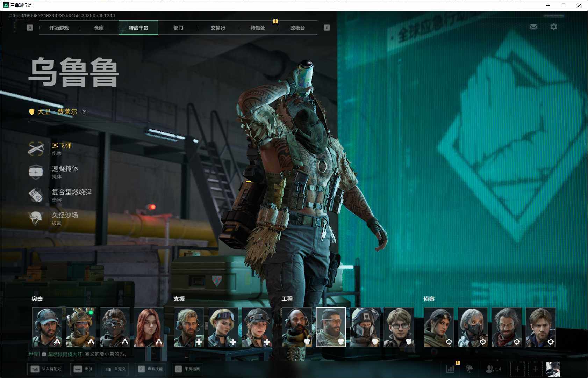
Task: Select last 侦察 operator portrait
Action: (541, 327)
